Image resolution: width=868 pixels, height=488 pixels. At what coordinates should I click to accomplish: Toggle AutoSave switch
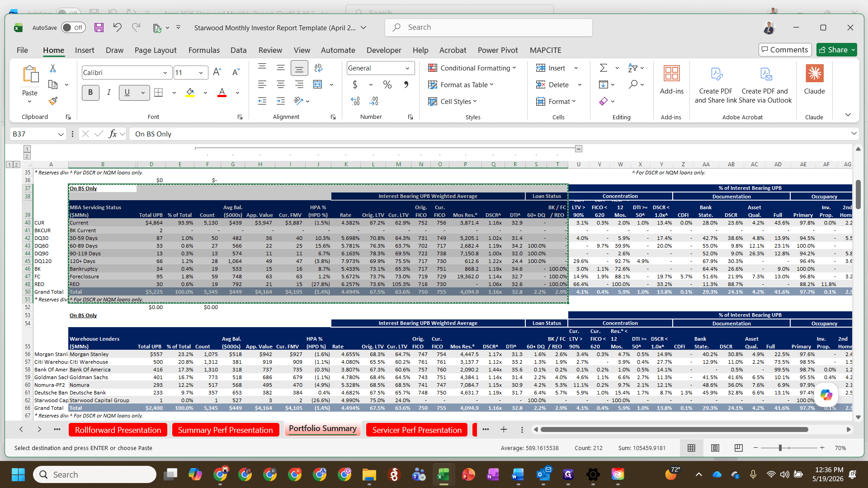click(73, 28)
